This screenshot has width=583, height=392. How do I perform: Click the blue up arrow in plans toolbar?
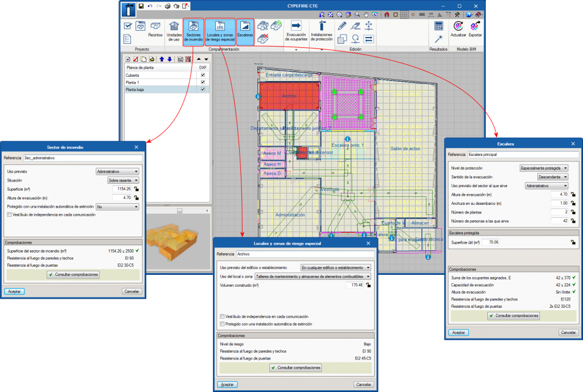(162, 59)
